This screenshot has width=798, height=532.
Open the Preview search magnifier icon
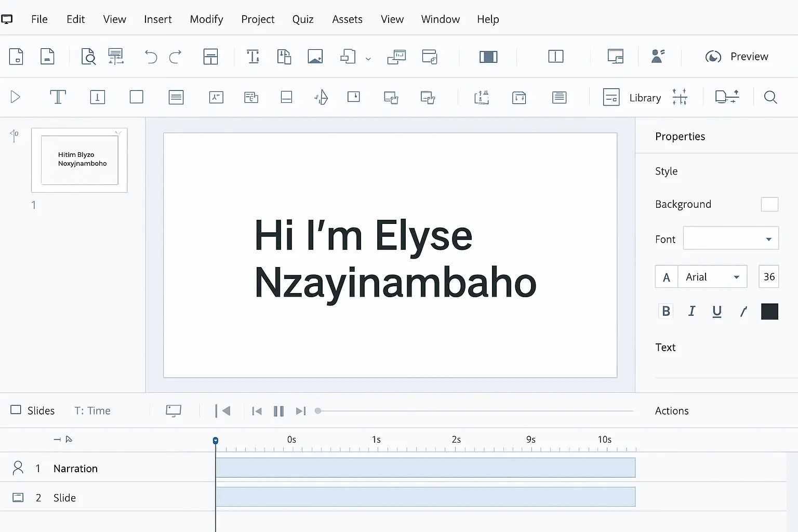tap(770, 97)
